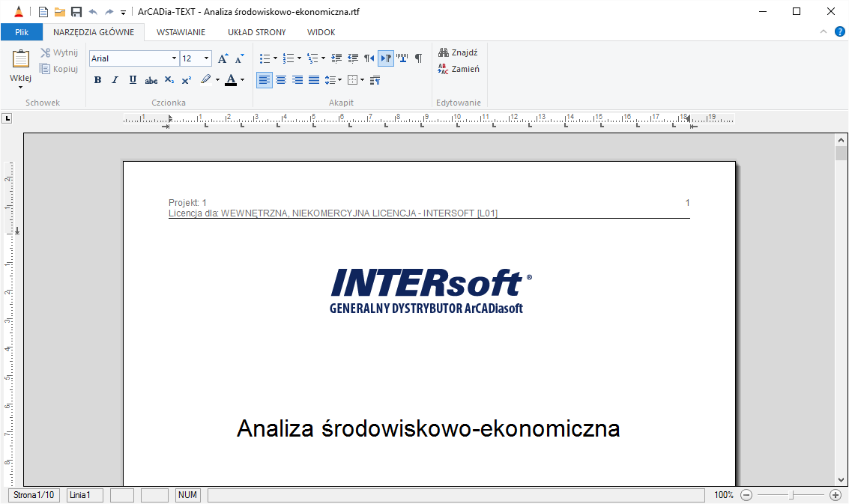Toggle subscript formatting
This screenshot has height=504, width=849.
point(169,80)
